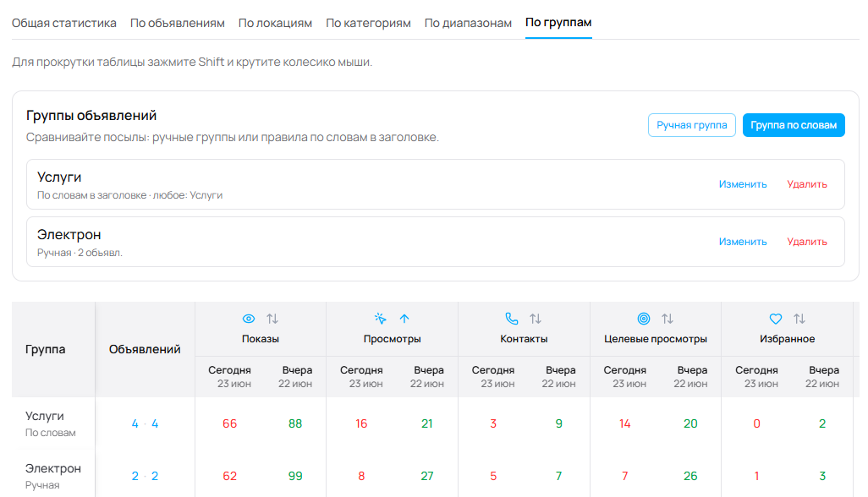Click the Избранное column label
Viewport: 868px width, 497px height.
[787, 339]
